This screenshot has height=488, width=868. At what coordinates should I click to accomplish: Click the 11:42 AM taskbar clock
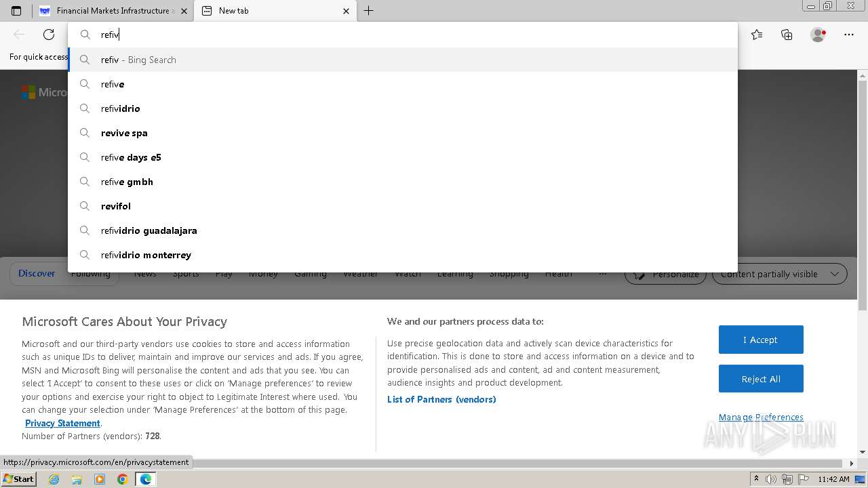[x=833, y=479]
